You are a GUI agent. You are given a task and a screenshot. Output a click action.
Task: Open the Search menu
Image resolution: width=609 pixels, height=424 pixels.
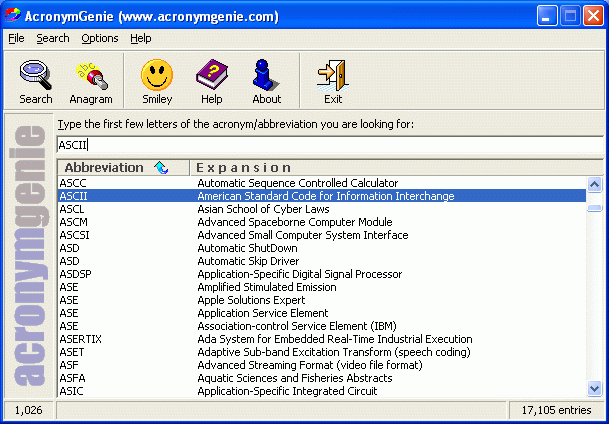[53, 38]
